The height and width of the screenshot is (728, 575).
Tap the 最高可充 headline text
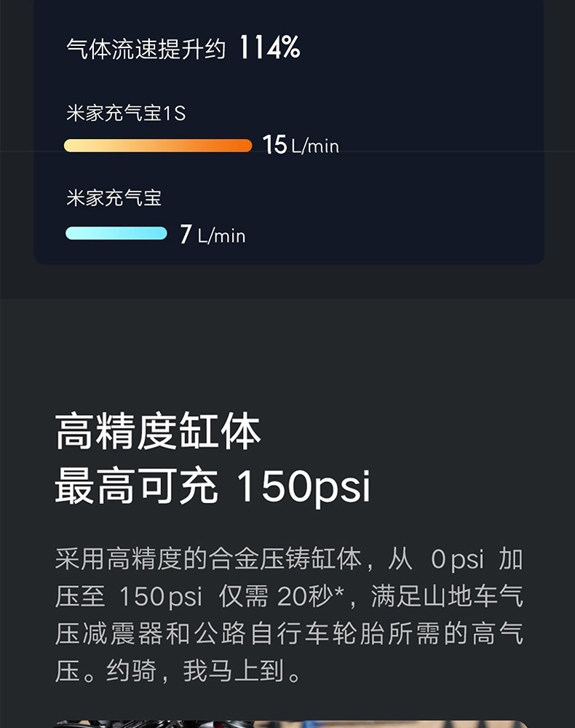pyautogui.click(x=137, y=487)
